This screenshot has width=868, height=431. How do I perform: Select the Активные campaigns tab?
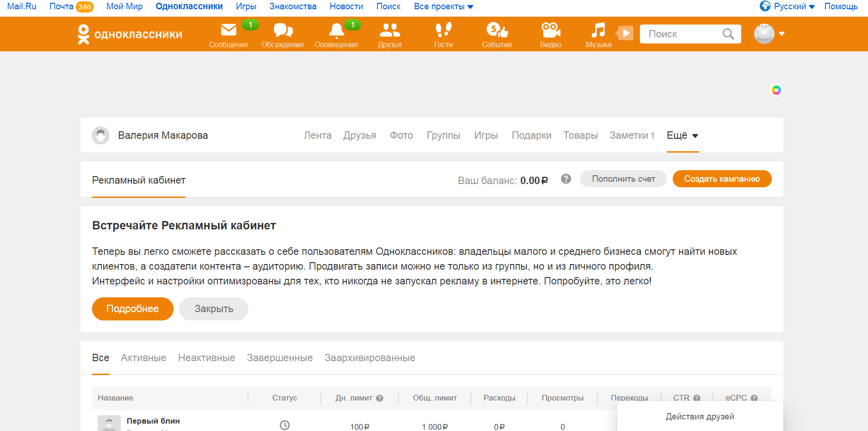[143, 358]
